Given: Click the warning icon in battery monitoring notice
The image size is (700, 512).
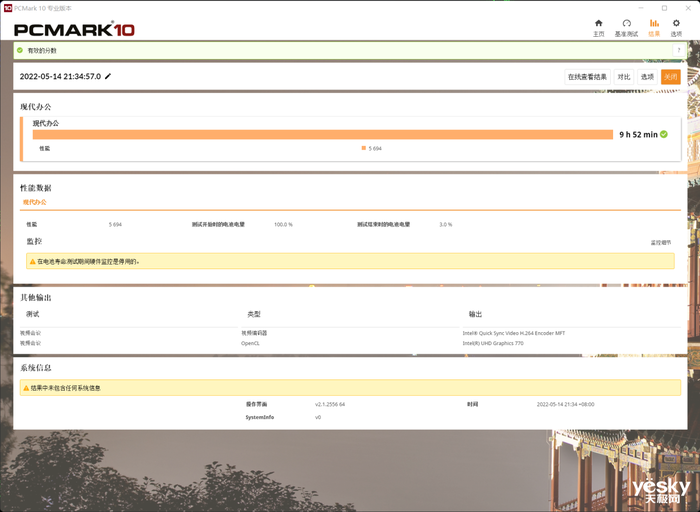Looking at the screenshot, I should tap(32, 262).
